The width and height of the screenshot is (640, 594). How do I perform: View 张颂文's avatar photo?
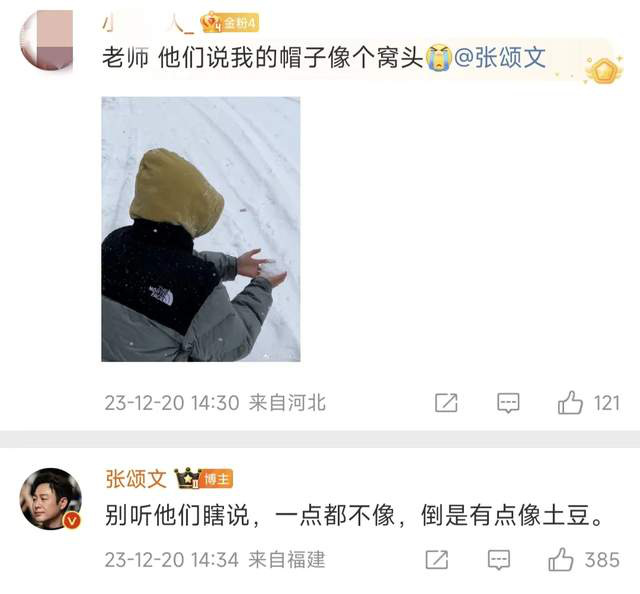[51, 499]
